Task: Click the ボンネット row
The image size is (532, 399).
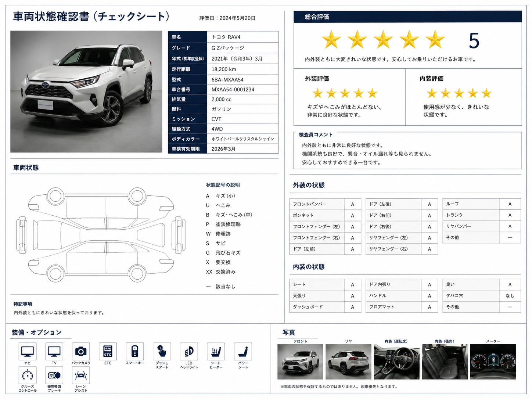Action: pyautogui.click(x=325, y=215)
